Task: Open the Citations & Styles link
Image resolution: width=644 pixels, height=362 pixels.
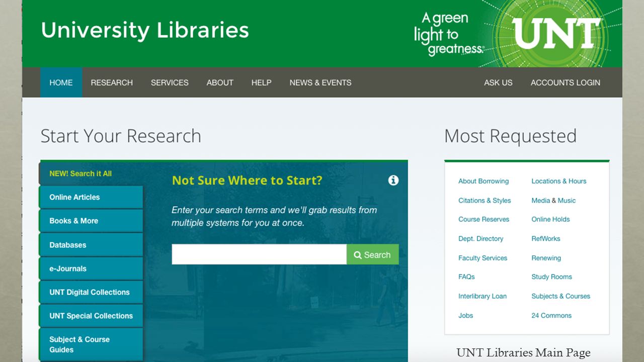Action: point(485,200)
